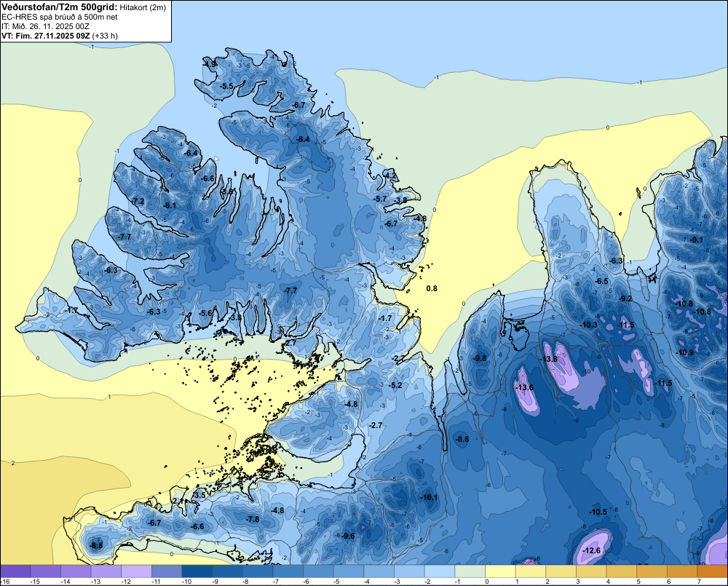Screen dimensions: 728x586
Task: Click the 0.8 sea temperature label
Action: point(432,288)
